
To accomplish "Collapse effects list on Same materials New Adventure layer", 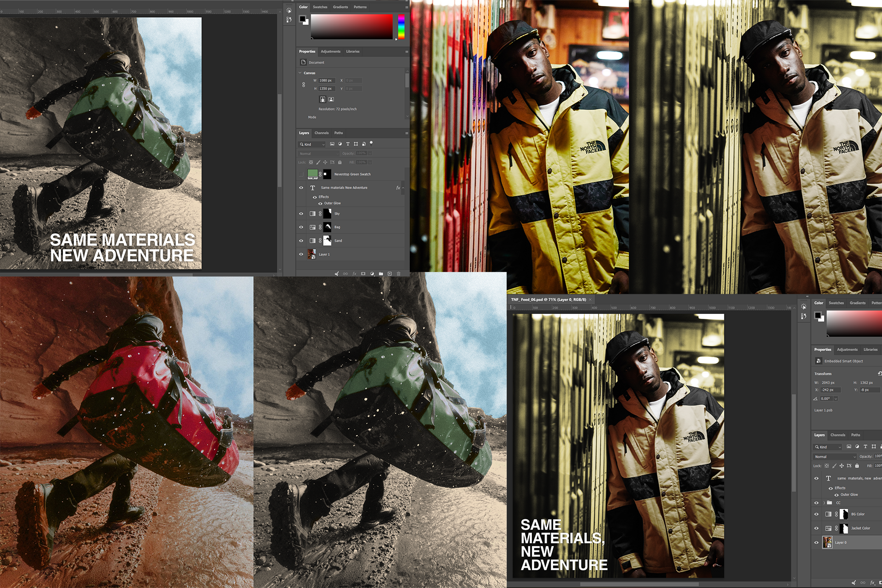I will point(403,188).
